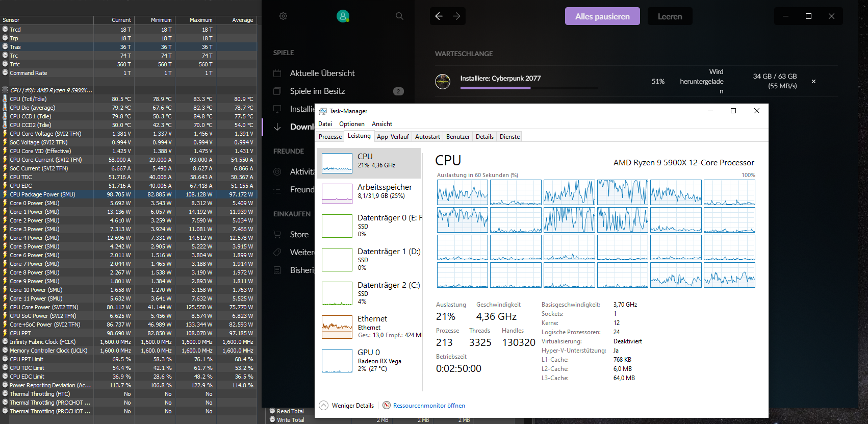Click the Current column header in HWiNFO
The width and height of the screenshot is (868, 424).
114,20
